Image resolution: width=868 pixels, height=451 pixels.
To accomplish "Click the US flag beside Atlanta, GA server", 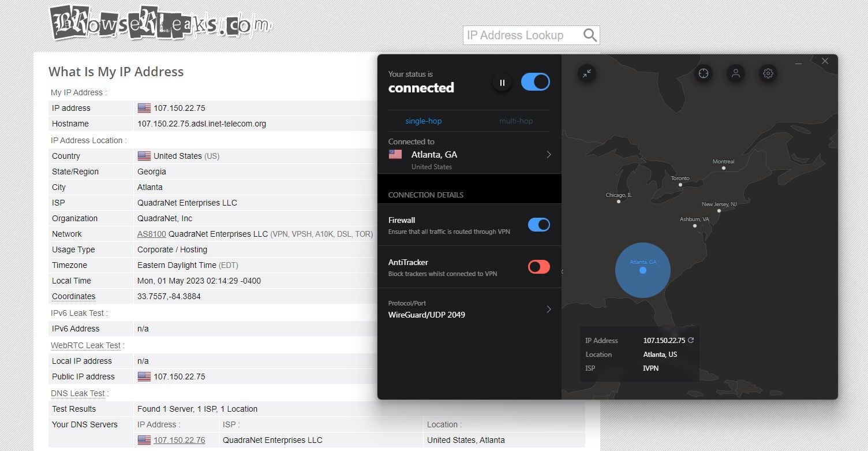I will (x=395, y=154).
